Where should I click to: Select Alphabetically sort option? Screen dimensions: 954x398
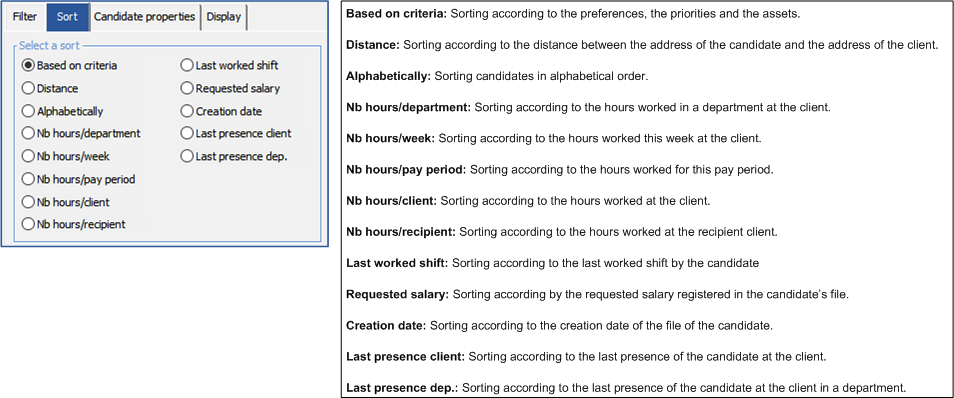pos(62,111)
